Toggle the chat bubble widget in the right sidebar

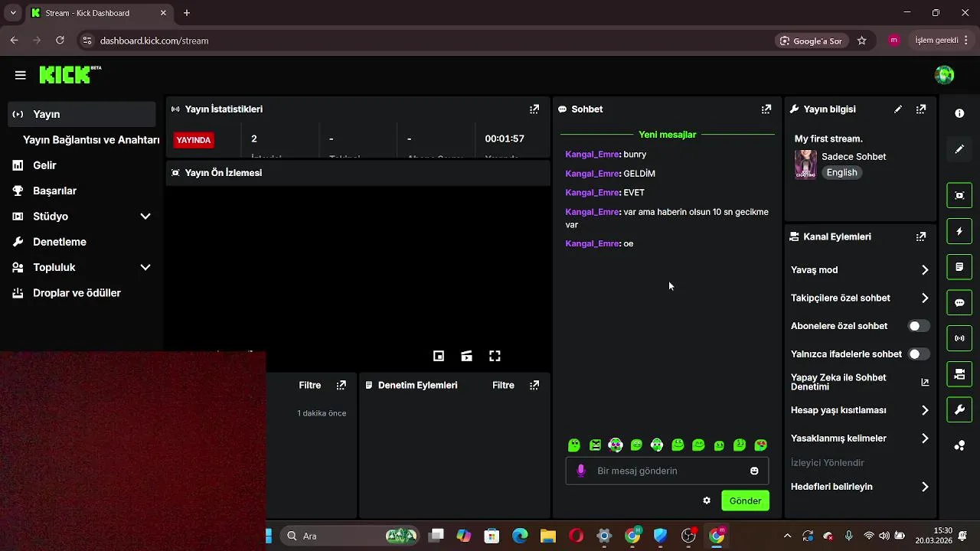click(x=959, y=302)
